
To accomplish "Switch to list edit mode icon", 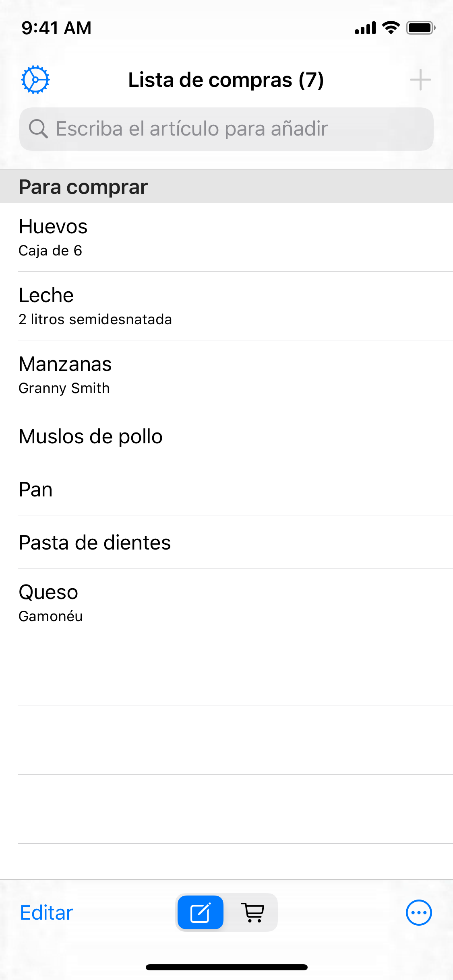I will point(201,912).
